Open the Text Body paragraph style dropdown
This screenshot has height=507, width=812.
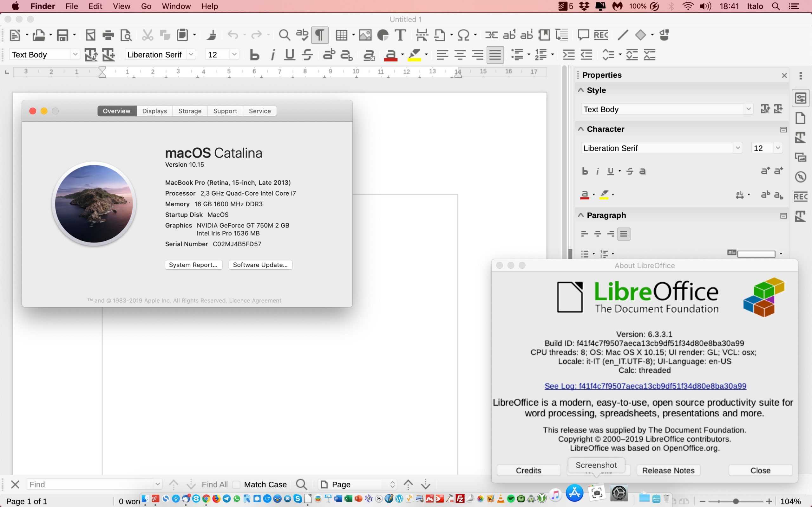[75, 54]
